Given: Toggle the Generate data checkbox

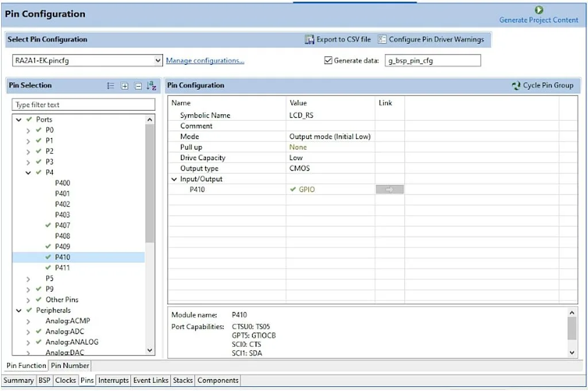Looking at the screenshot, I should click(328, 60).
